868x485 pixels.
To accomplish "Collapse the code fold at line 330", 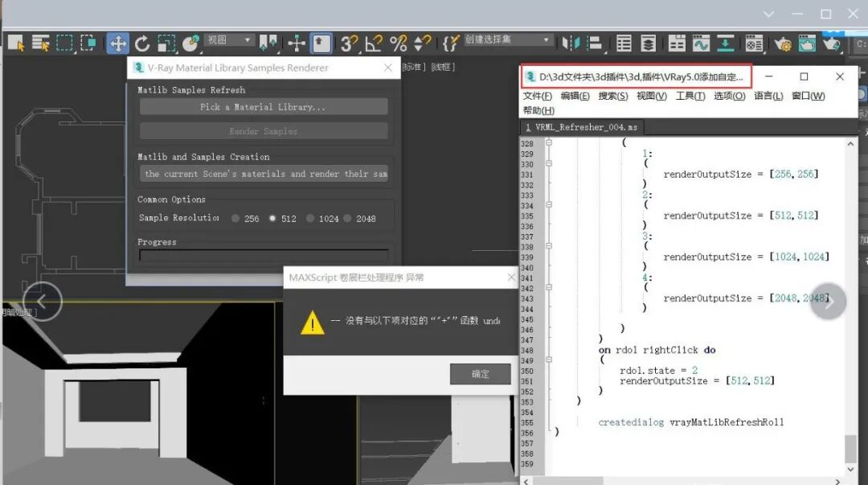I will [x=549, y=163].
